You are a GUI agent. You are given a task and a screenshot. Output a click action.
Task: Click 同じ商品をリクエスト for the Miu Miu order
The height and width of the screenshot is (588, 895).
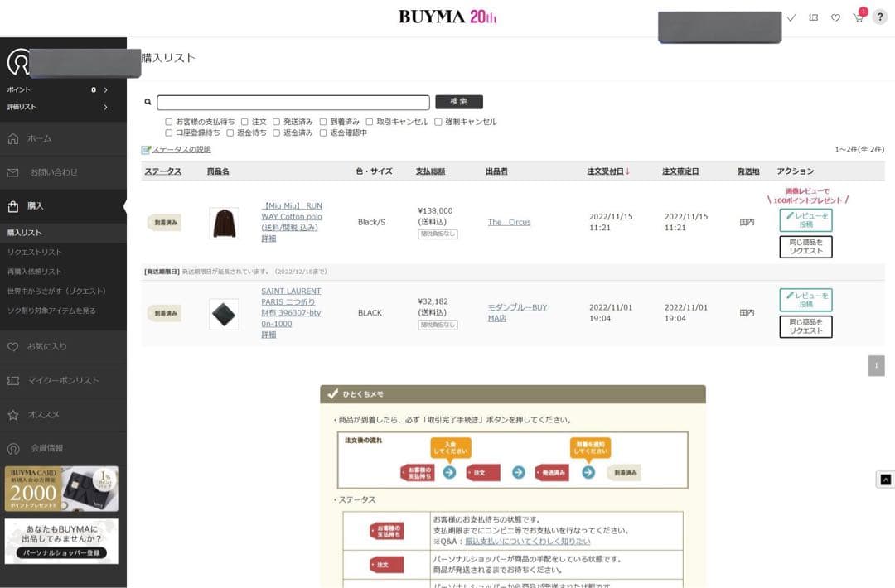[806, 247]
